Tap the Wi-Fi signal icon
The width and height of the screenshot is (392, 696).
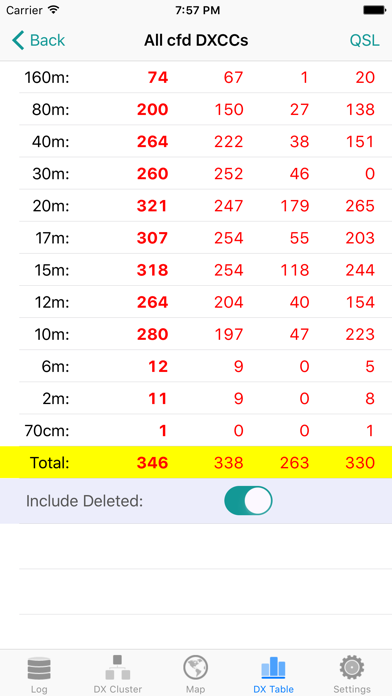pyautogui.click(x=53, y=10)
